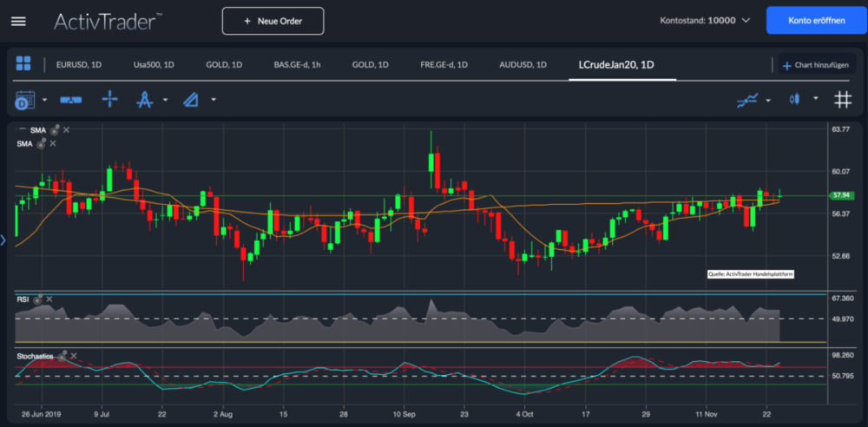Expand the indicators dropdown arrow
The width and height of the screenshot is (868, 427).
pos(768,101)
